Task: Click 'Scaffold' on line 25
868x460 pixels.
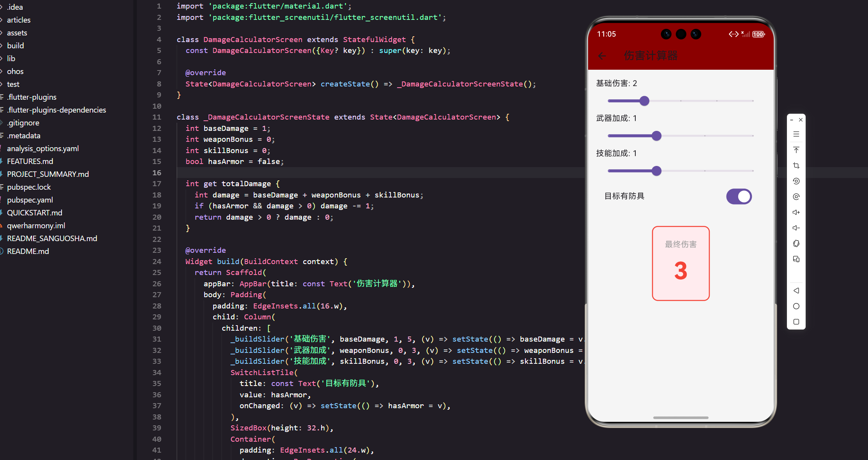Action: pos(244,273)
